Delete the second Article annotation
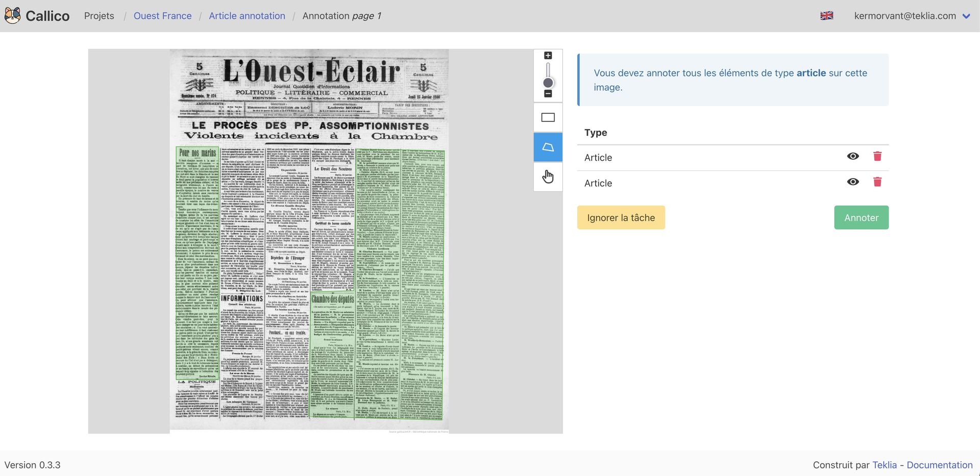The width and height of the screenshot is (980, 476). click(x=877, y=182)
